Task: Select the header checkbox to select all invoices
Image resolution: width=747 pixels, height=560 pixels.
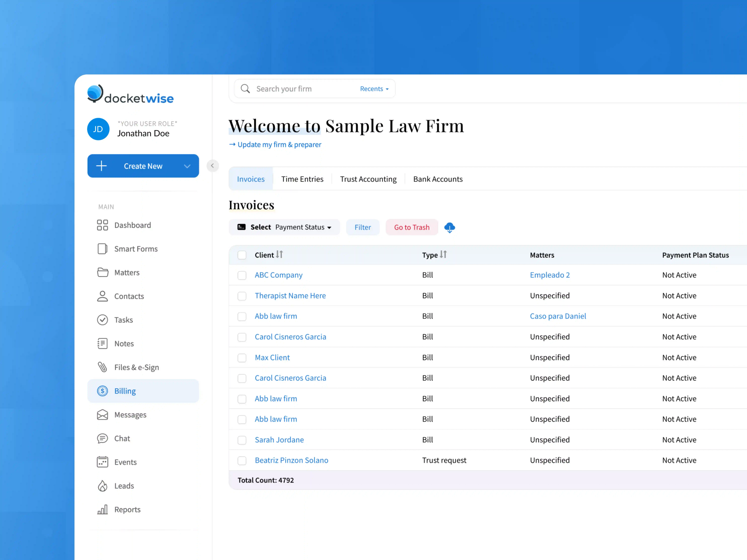Action: [x=242, y=255]
